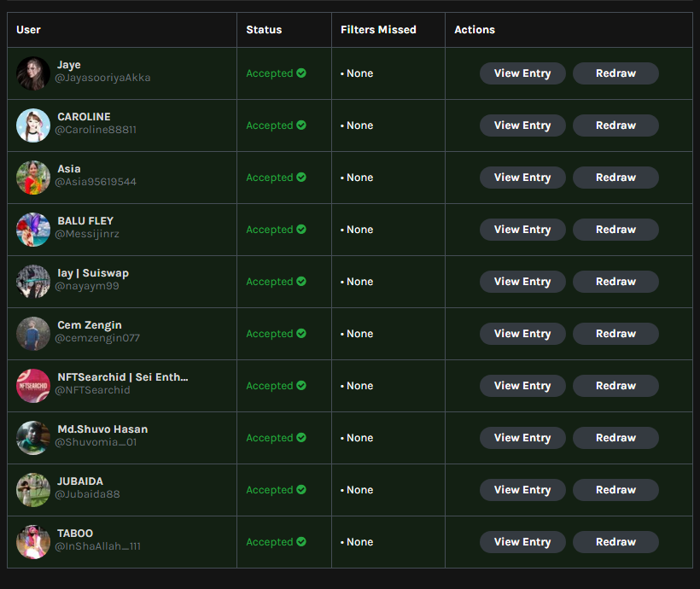View Entry for Jaye

(x=522, y=73)
